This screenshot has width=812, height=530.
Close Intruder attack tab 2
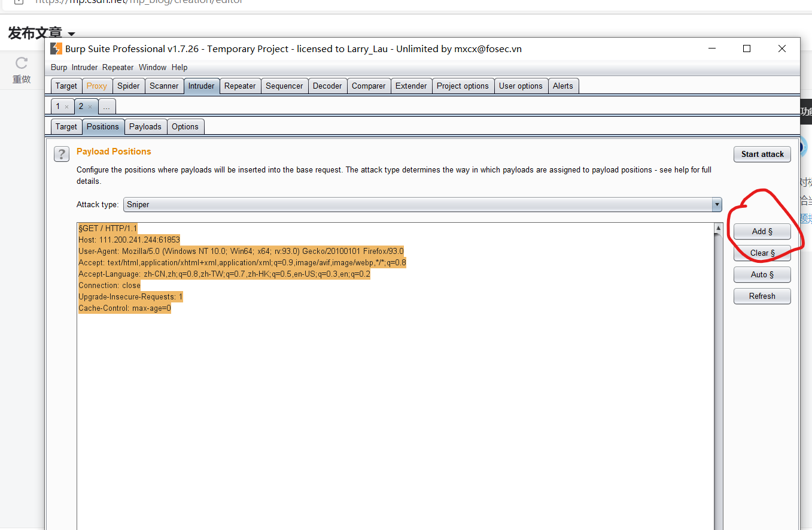coord(90,106)
